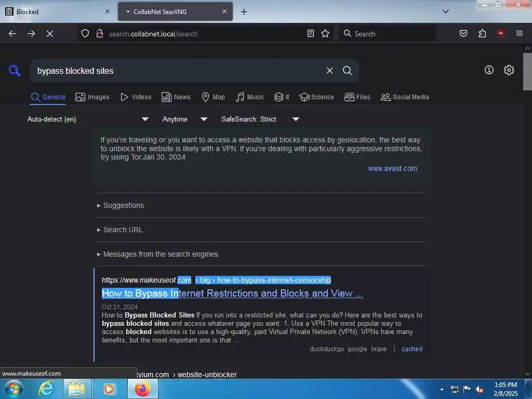
Task: Open the Pocket save icon
Action: click(463, 33)
